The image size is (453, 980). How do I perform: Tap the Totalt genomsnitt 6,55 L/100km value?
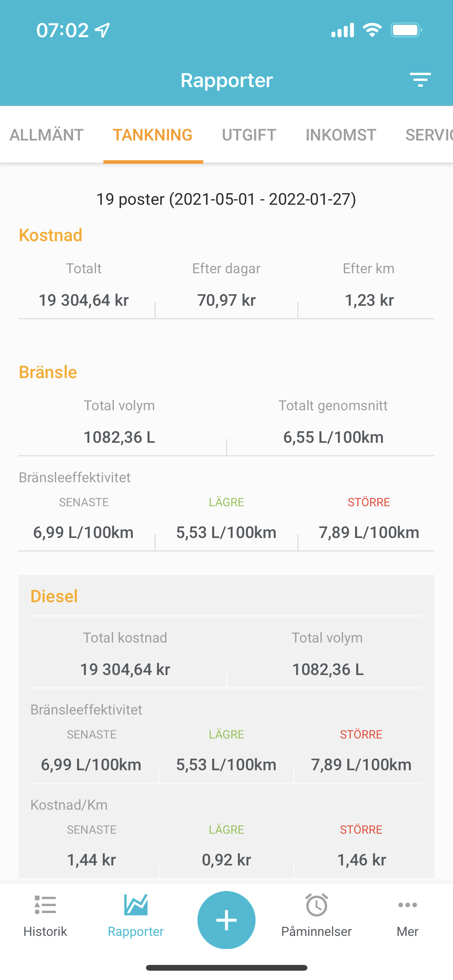click(x=333, y=437)
